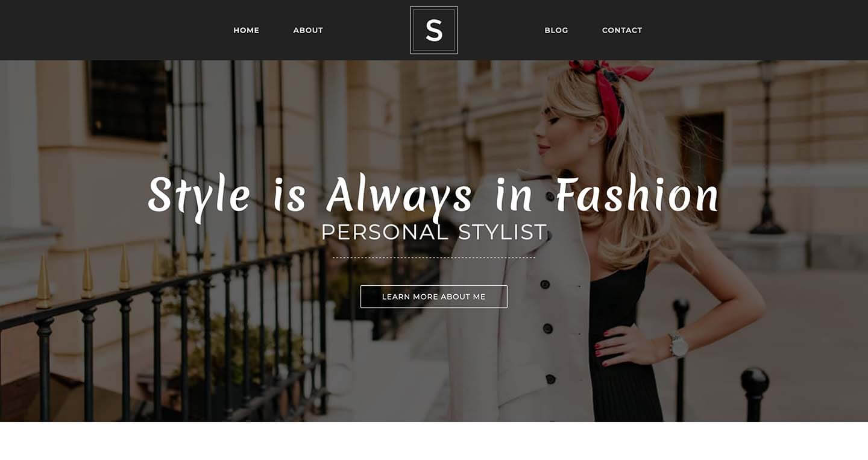The image size is (868, 460).
Task: Click the beige coat's top button
Action: point(550,197)
